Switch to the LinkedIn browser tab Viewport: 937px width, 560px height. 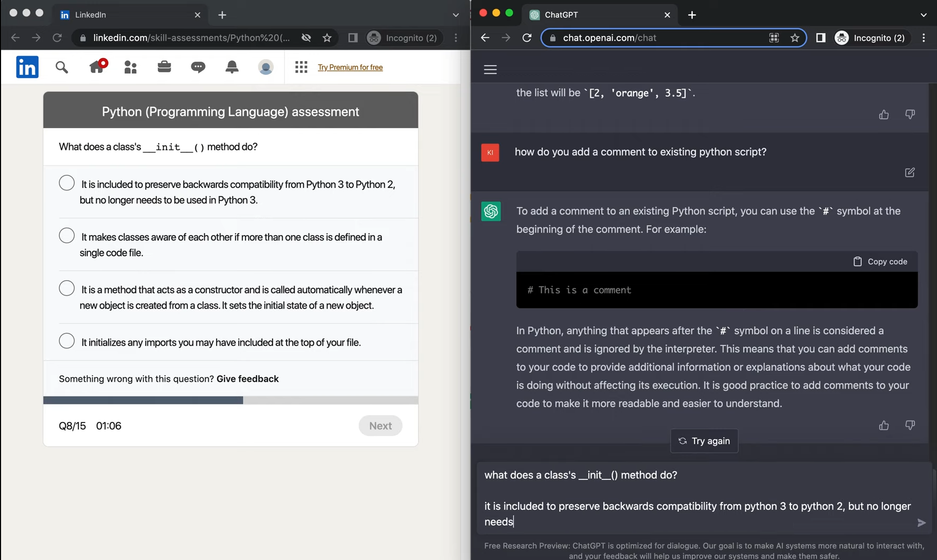pos(130,15)
